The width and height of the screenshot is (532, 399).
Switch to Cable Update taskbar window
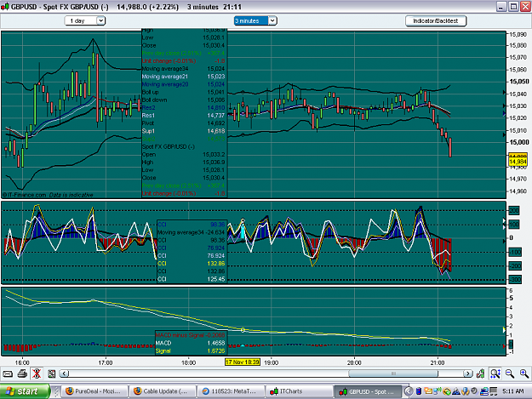pos(162,391)
